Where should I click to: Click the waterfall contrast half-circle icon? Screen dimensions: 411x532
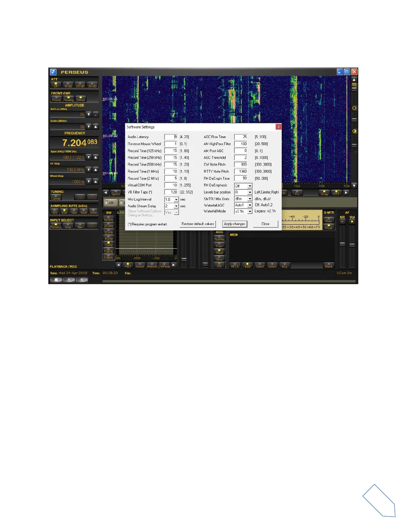point(354,131)
